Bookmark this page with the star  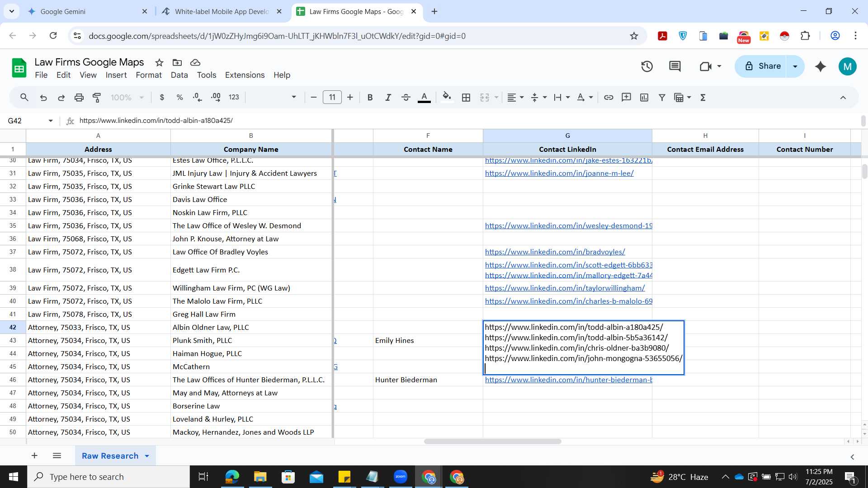click(x=634, y=36)
